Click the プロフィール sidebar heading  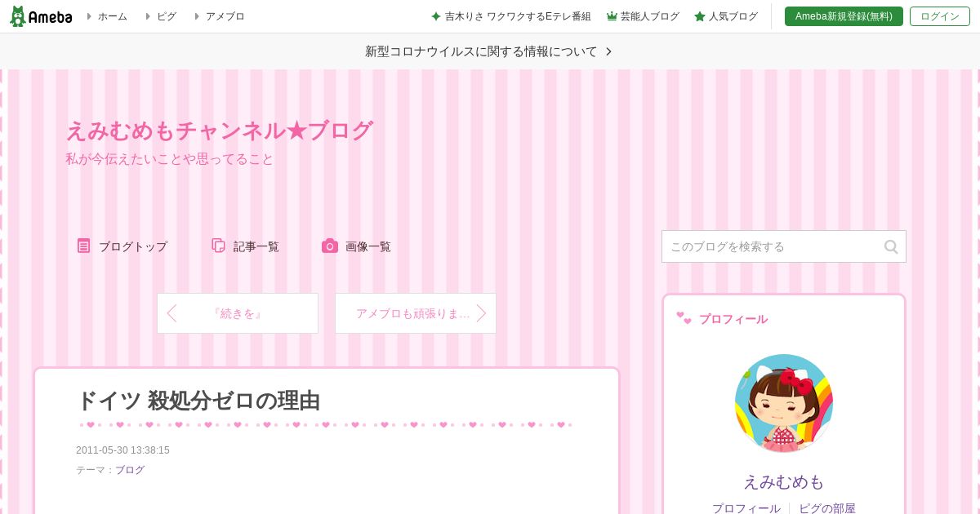(733, 319)
